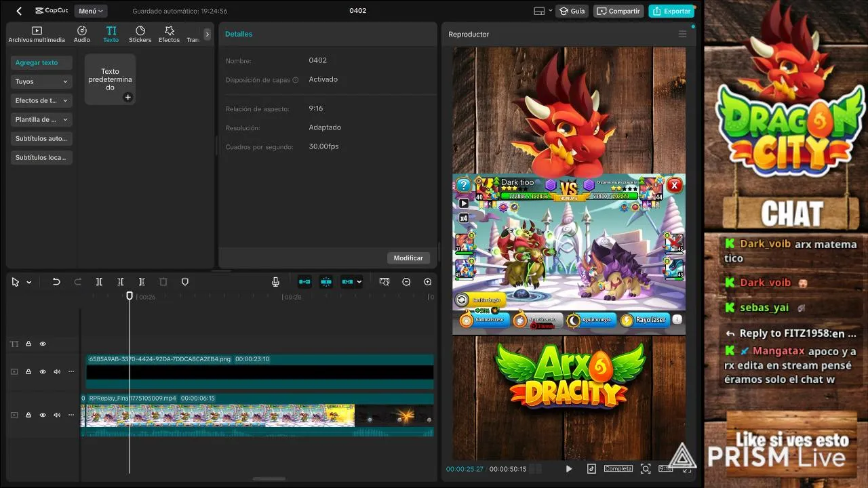Lock the text track
Screen dimensions: 868x488
click(28, 344)
